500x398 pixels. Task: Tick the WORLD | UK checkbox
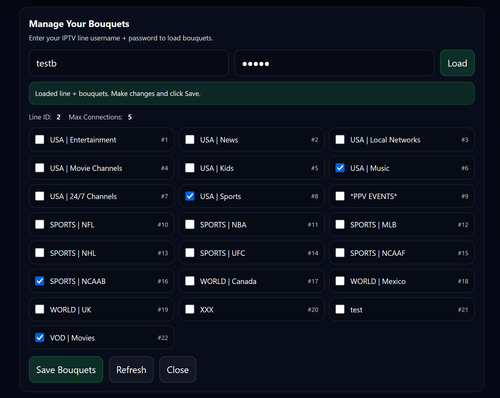[x=40, y=309]
